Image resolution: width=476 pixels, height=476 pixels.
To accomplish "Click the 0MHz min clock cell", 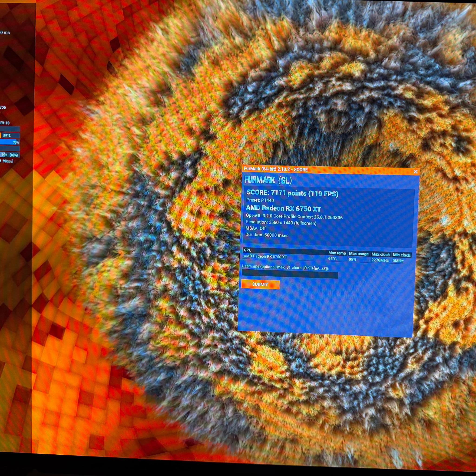I will click(398, 261).
